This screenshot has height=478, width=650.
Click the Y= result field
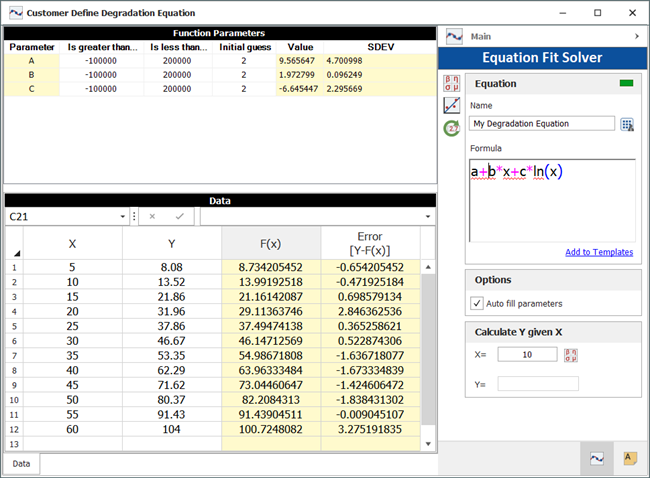(x=538, y=384)
